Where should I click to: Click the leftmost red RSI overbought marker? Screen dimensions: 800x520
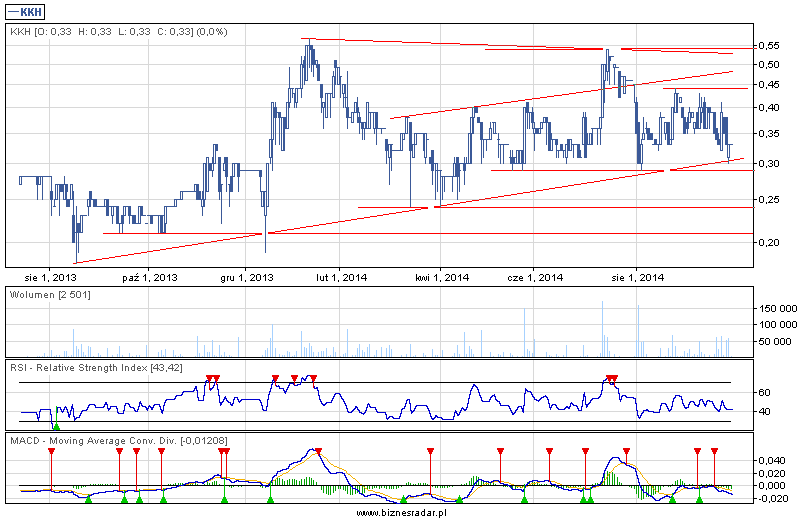208,379
